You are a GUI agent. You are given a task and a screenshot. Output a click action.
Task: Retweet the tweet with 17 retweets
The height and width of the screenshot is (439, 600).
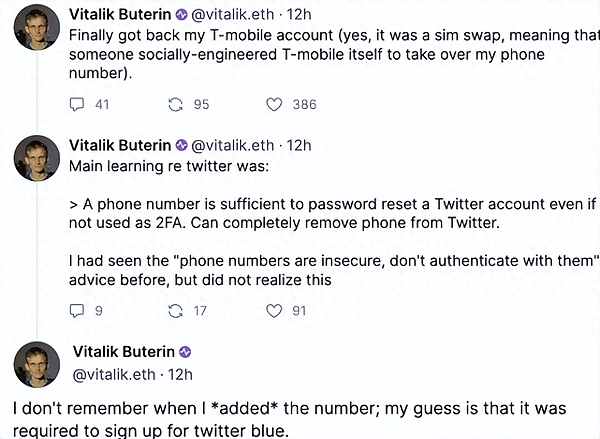[x=177, y=311]
